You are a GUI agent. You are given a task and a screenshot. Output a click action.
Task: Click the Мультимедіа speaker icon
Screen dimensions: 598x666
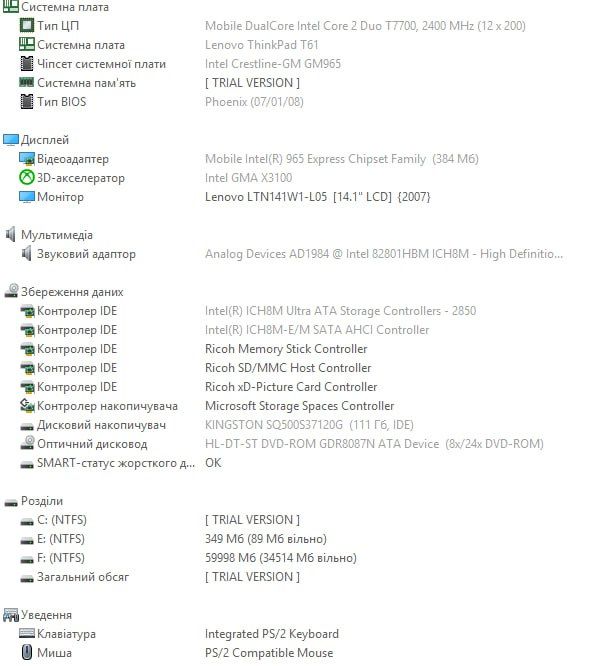(x=11, y=234)
